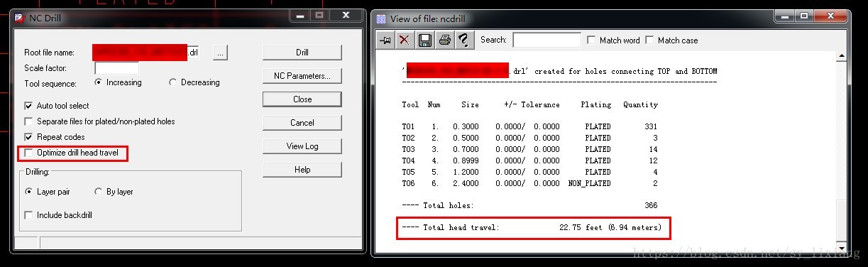Screen dimensions: 868x267
Task: Click the Cancel button
Action: point(302,123)
